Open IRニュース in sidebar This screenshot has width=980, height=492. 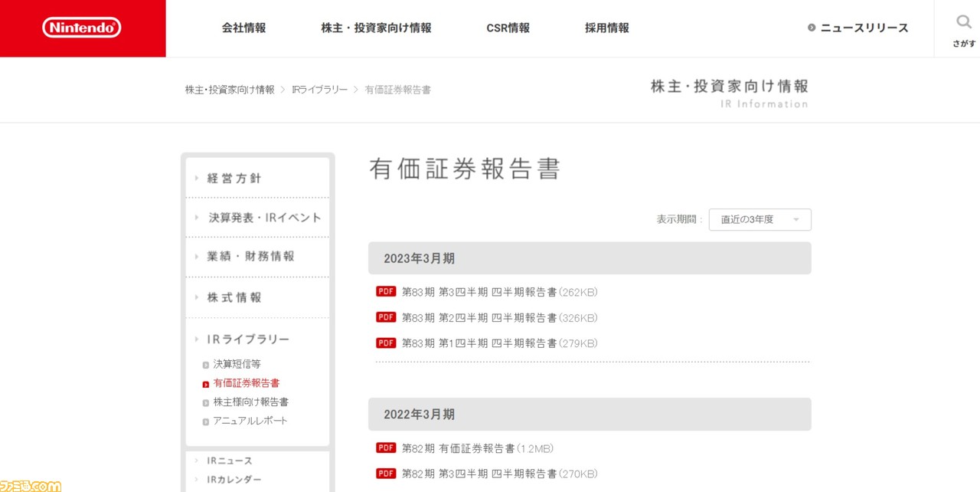pyautogui.click(x=230, y=461)
